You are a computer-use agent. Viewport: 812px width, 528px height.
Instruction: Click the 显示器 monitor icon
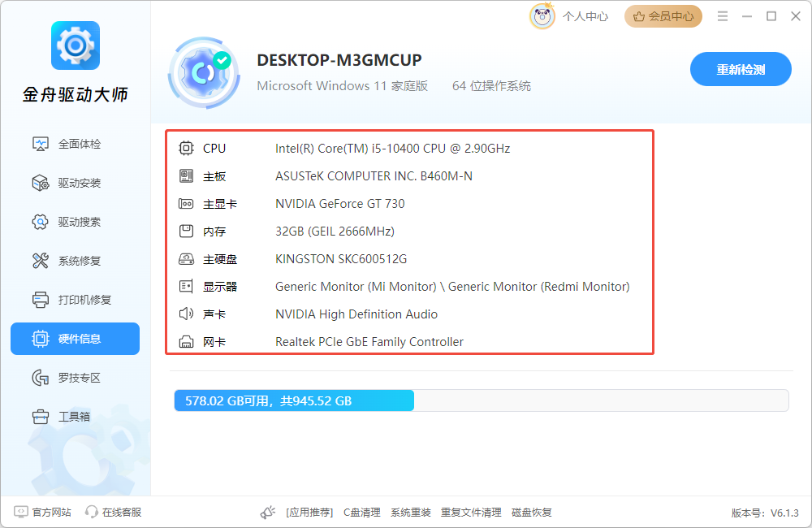pos(186,287)
